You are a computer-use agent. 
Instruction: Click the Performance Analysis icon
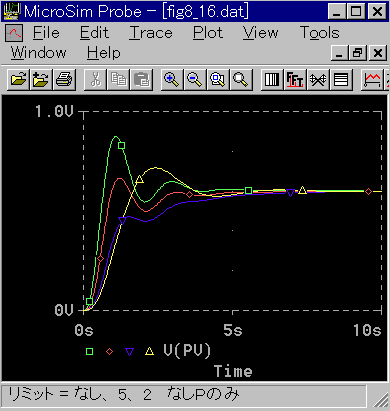pyautogui.click(x=318, y=80)
